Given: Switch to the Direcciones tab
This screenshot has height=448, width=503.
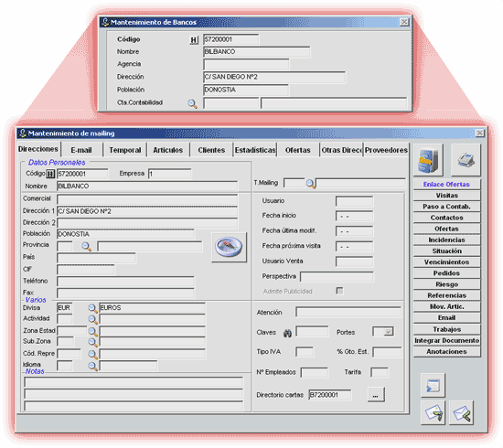Looking at the screenshot, I should pyautogui.click(x=38, y=149).
